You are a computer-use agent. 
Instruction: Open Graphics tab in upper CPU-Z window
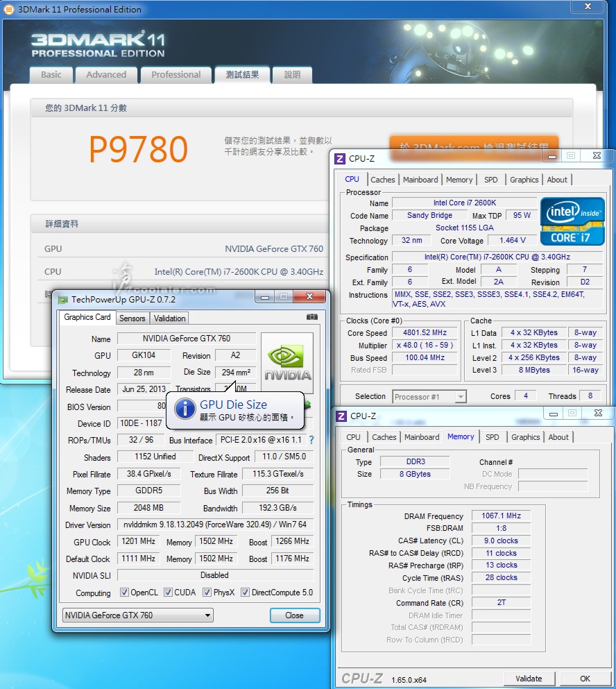coord(524,180)
